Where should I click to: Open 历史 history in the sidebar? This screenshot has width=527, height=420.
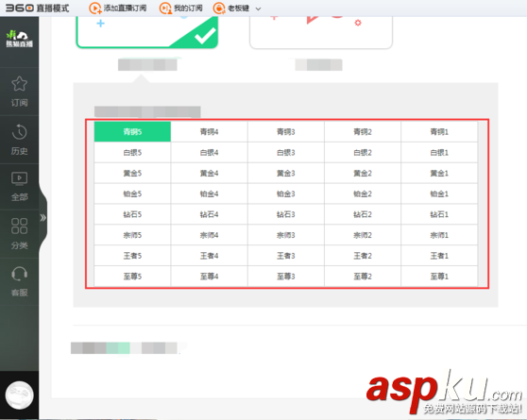pos(19,140)
